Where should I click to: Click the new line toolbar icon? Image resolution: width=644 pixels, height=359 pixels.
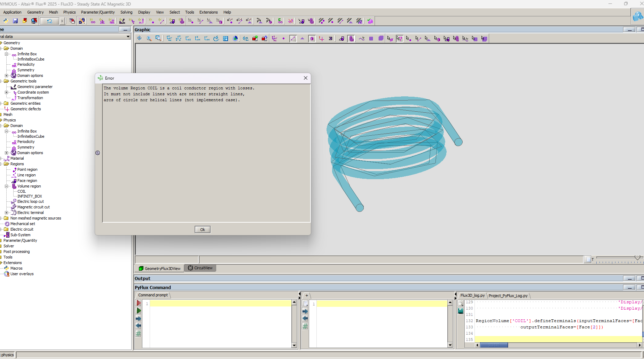point(161,21)
